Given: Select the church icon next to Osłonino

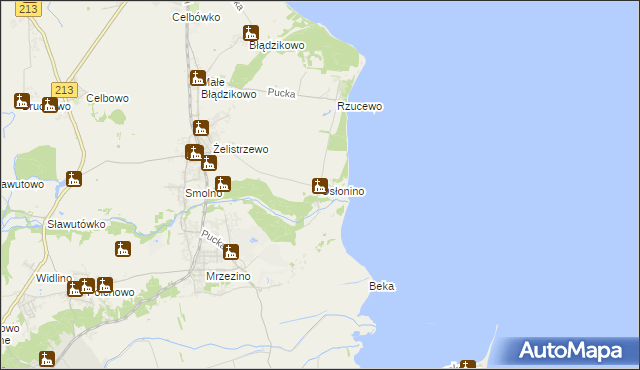Looking at the screenshot, I should coord(320,186).
